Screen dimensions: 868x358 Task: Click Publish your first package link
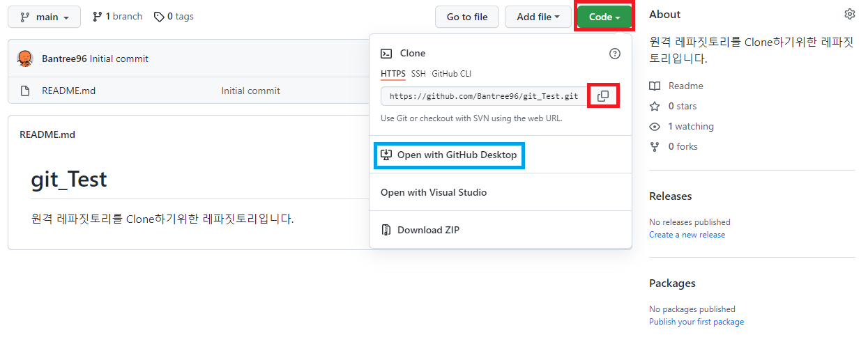pos(696,322)
